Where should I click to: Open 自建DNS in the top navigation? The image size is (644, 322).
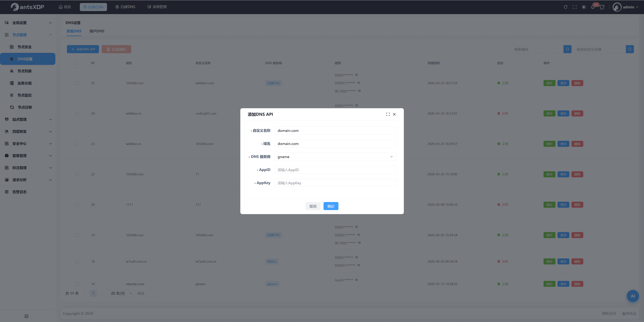click(x=125, y=7)
